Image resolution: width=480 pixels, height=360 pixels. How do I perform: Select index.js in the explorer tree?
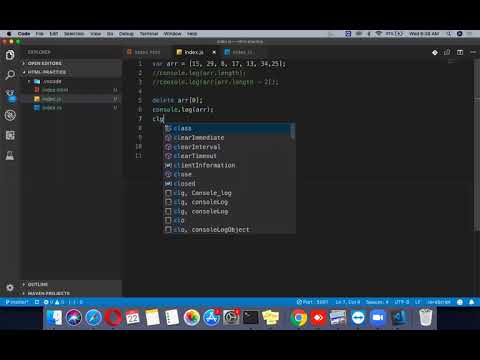pyautogui.click(x=71, y=99)
